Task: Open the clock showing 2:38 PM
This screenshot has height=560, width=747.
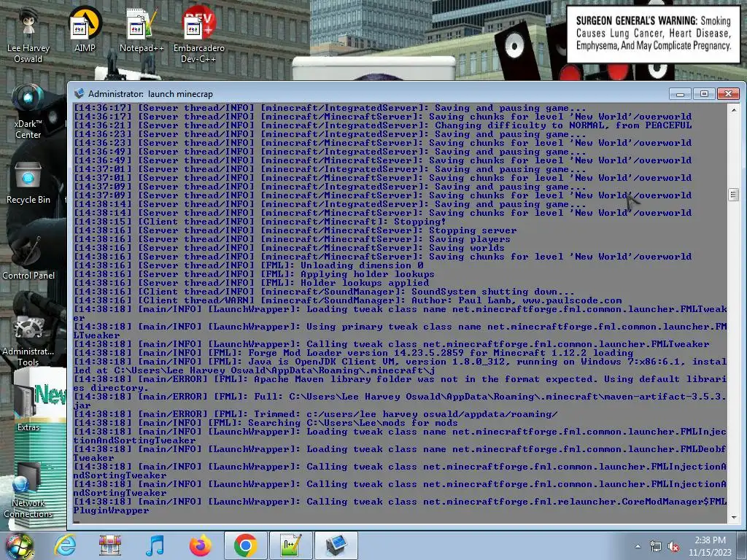Action: (x=710, y=546)
